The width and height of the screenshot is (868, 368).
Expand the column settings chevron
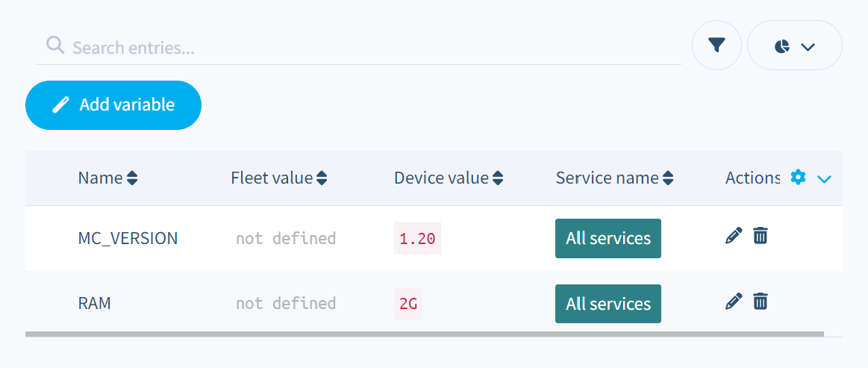pos(824,178)
